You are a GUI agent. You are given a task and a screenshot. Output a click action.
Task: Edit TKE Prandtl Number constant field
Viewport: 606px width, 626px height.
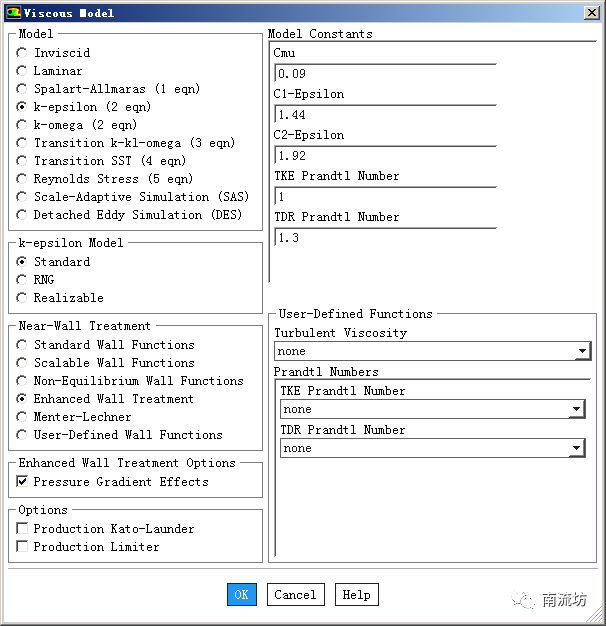tap(385, 196)
